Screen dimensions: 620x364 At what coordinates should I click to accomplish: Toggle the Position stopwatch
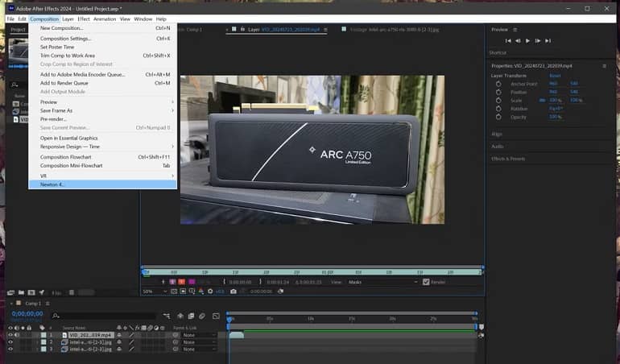click(498, 92)
